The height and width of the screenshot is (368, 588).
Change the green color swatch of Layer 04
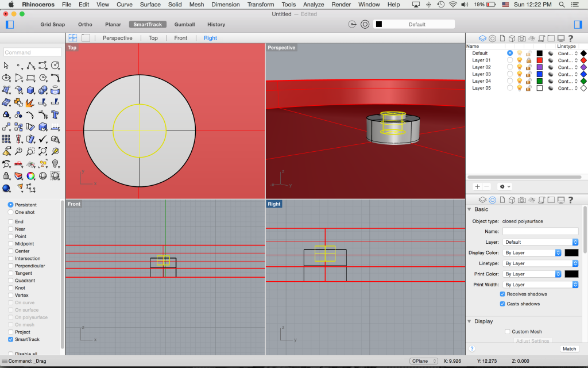(x=540, y=81)
